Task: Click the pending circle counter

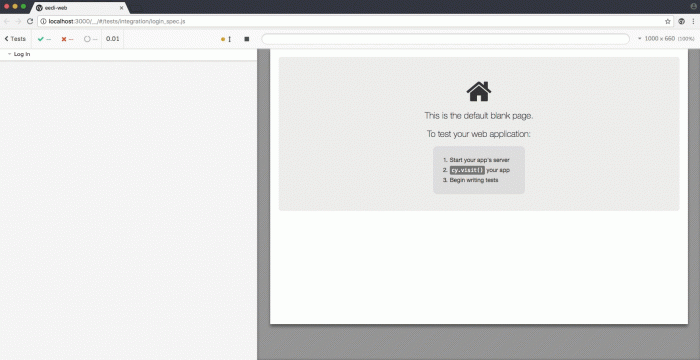Action: click(x=91, y=39)
